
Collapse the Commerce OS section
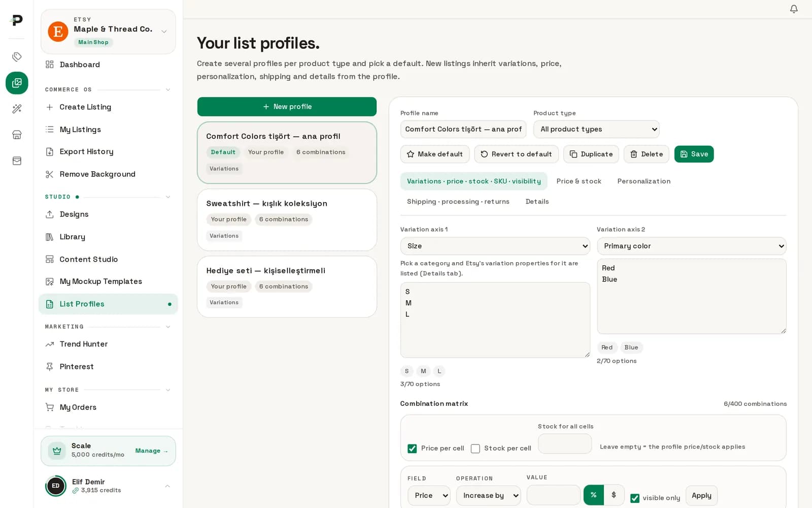coord(168,90)
